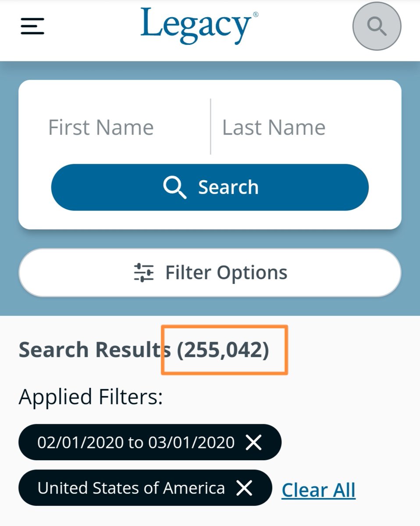Click empty header space left of search icon
420x526 pixels.
(x=307, y=26)
